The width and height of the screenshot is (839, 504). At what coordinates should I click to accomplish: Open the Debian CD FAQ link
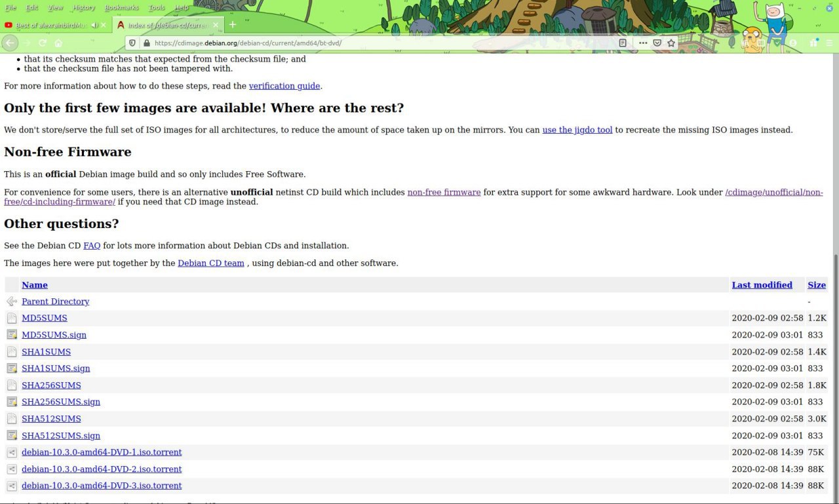click(92, 246)
